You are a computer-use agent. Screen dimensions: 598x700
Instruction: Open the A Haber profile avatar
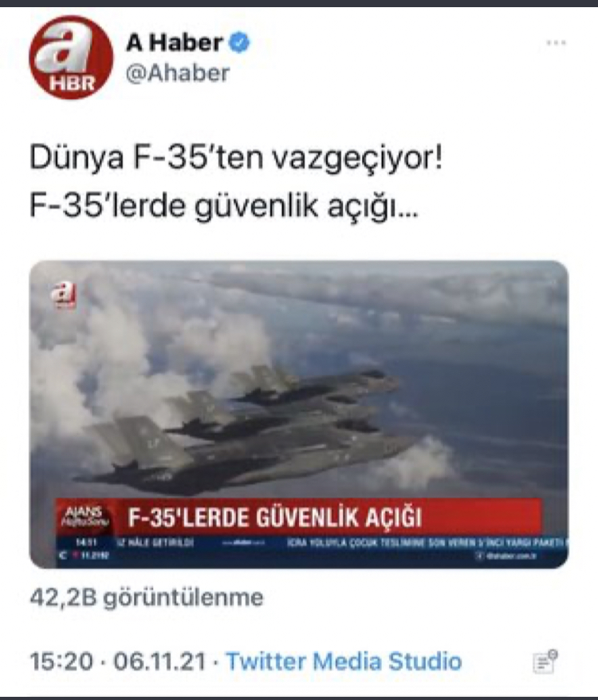click(71, 57)
